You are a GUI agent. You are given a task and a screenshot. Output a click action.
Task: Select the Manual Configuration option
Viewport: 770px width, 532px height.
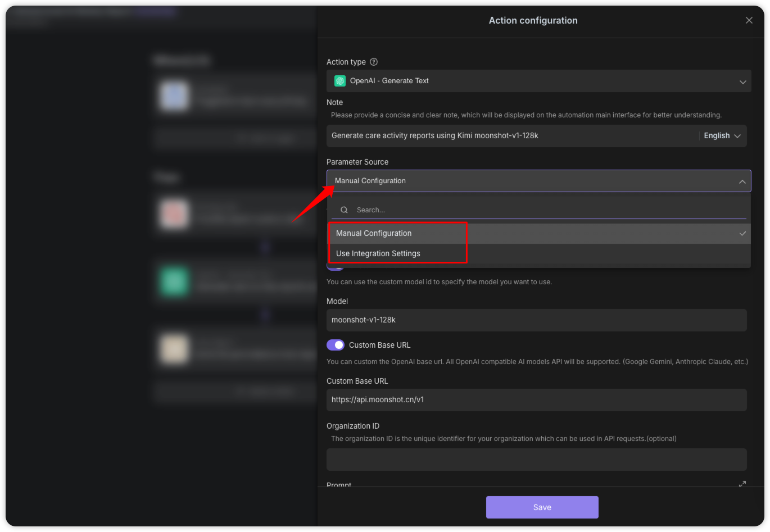coord(538,234)
